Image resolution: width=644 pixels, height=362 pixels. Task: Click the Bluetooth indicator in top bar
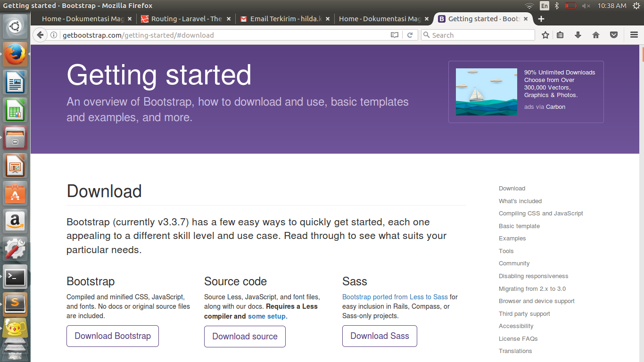click(556, 6)
